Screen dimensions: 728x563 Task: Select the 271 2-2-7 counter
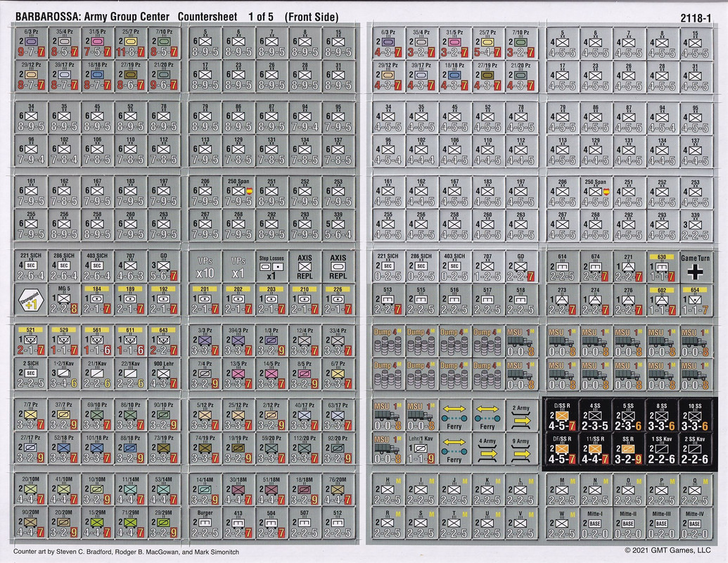pos(628,267)
